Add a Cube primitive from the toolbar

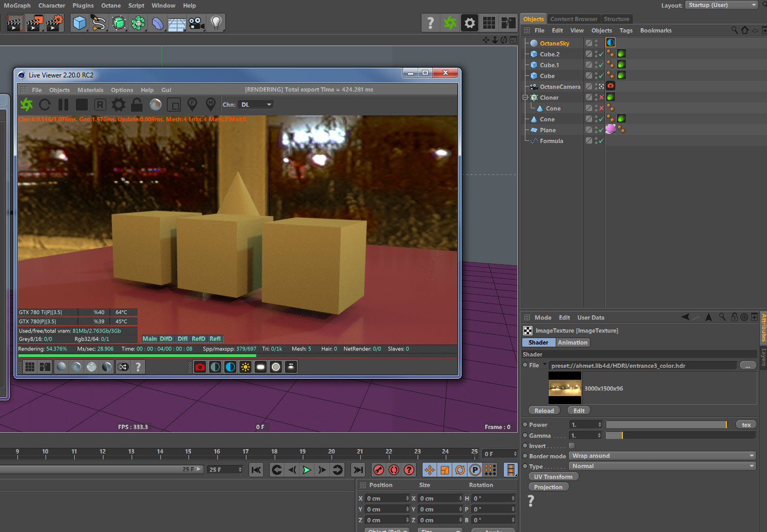click(x=80, y=23)
